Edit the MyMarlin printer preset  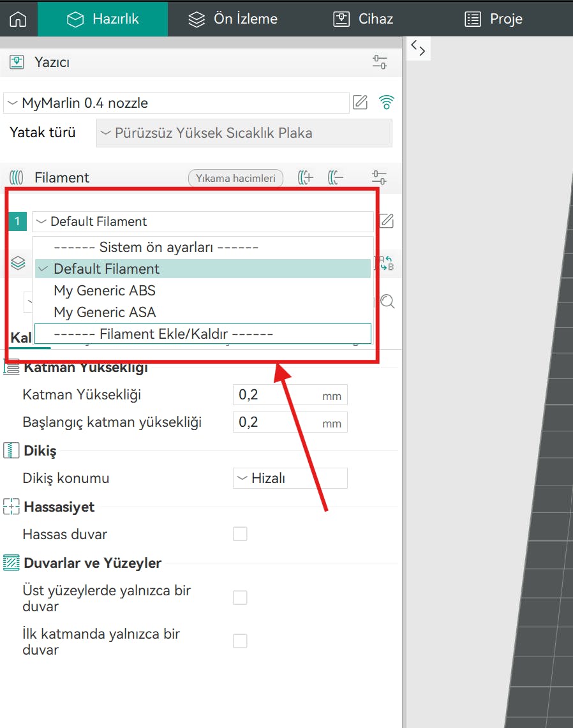[x=361, y=102]
